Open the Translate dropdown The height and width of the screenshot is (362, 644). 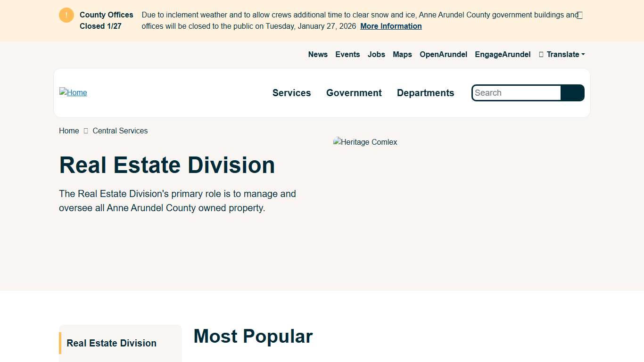pyautogui.click(x=562, y=54)
